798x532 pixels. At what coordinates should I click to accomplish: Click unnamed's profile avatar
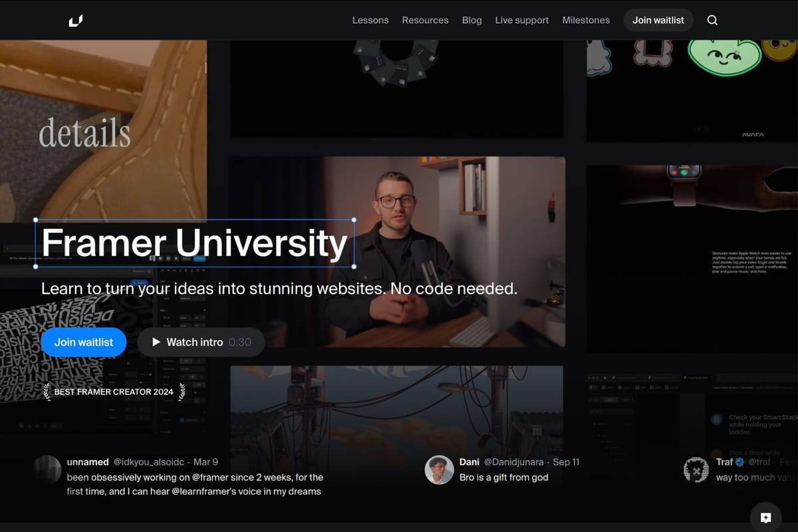pyautogui.click(x=47, y=469)
